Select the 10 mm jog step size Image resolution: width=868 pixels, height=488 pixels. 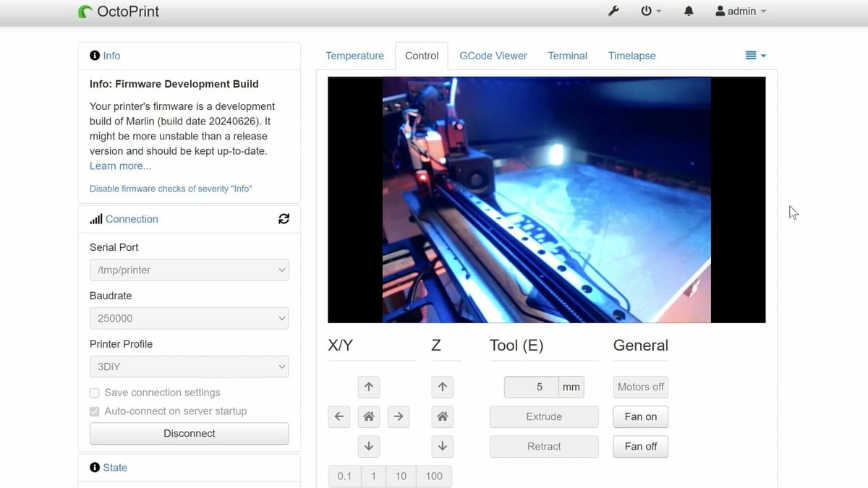401,476
